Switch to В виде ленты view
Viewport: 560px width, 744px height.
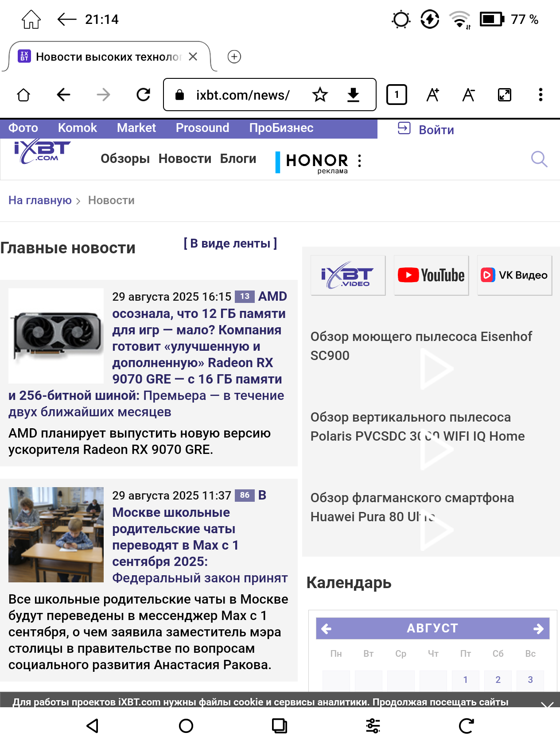coord(230,243)
